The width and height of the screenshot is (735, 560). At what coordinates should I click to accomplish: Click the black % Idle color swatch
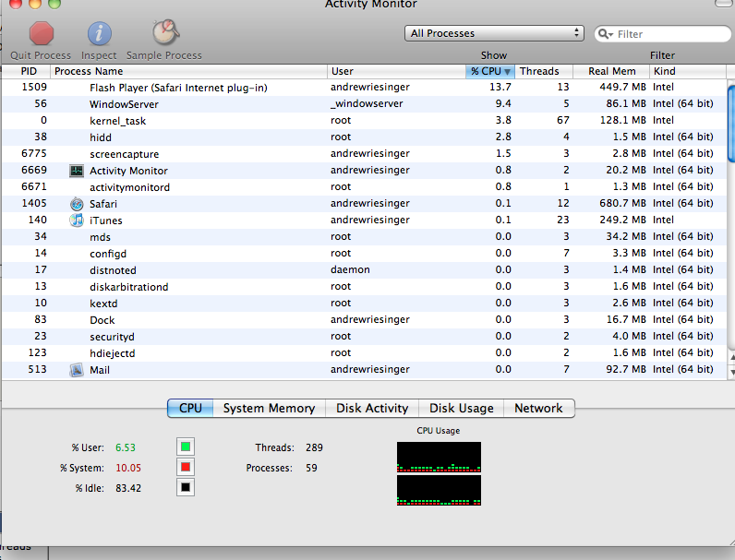click(186, 487)
